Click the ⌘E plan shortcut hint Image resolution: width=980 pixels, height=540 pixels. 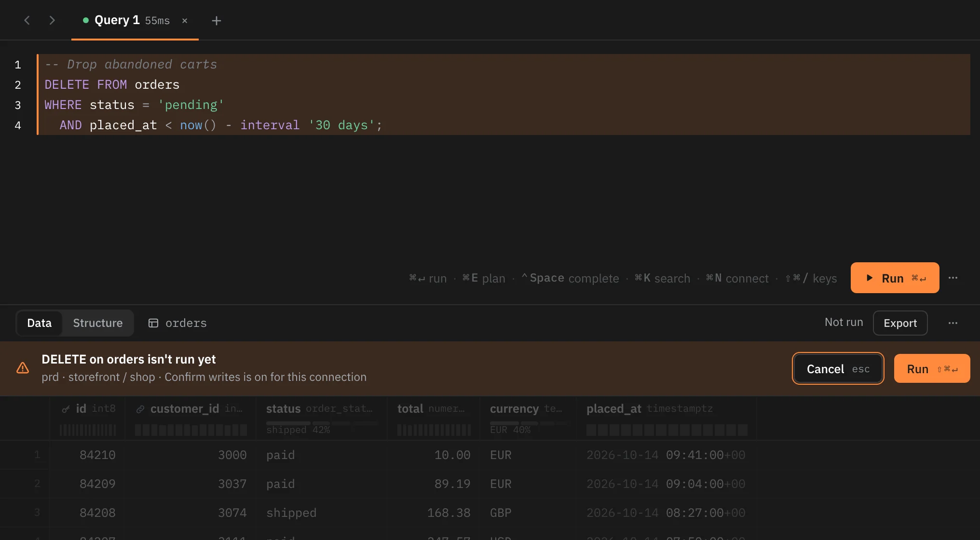[484, 278]
